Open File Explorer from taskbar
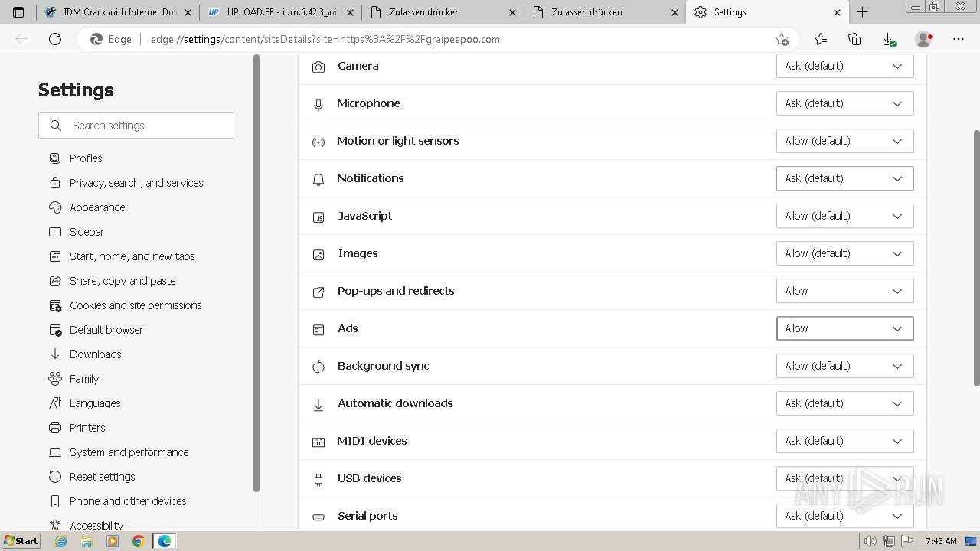980x551 pixels. click(87, 541)
